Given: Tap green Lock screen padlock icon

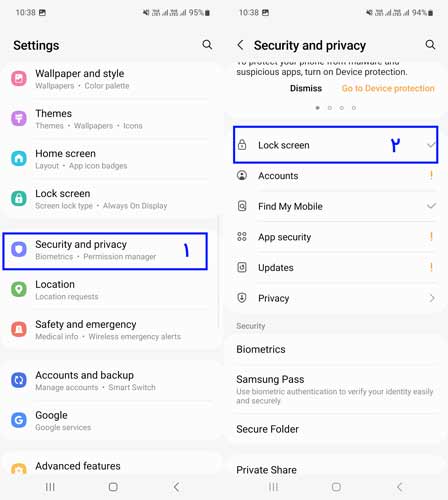Looking at the screenshot, I should 19,199.
